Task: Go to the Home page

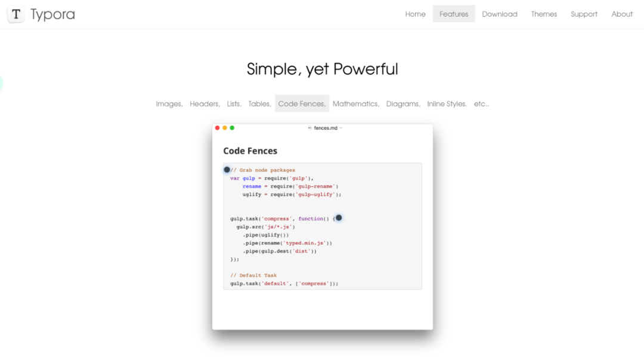Action: [x=415, y=14]
